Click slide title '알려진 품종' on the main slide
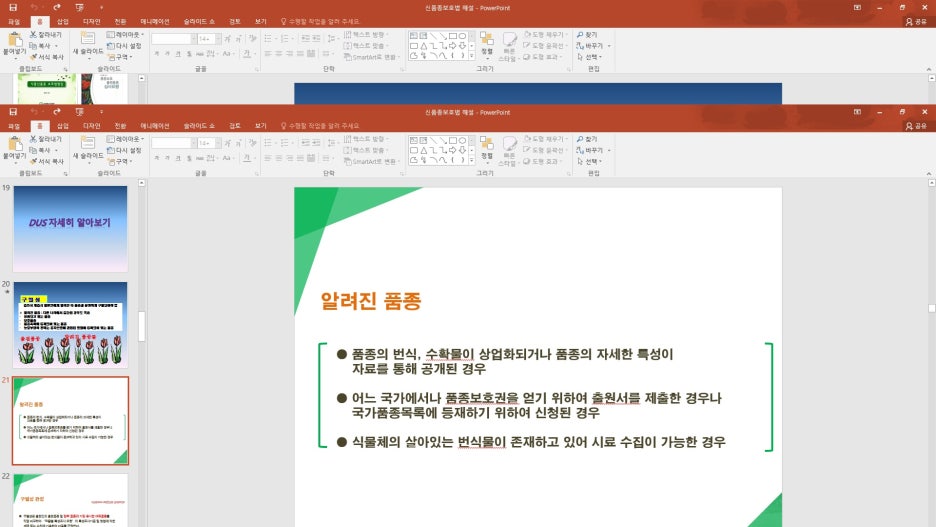This screenshot has width=936, height=527. [x=371, y=301]
